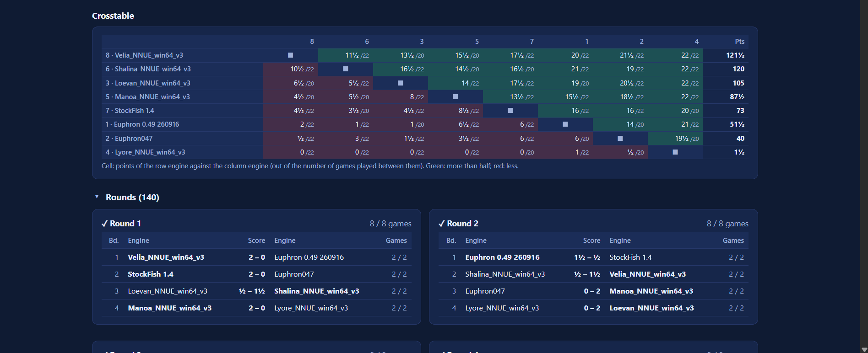Open Round 2 board 3 Euphron047 vs Manoa
Screen dimensions: 868x353
[x=593, y=291]
